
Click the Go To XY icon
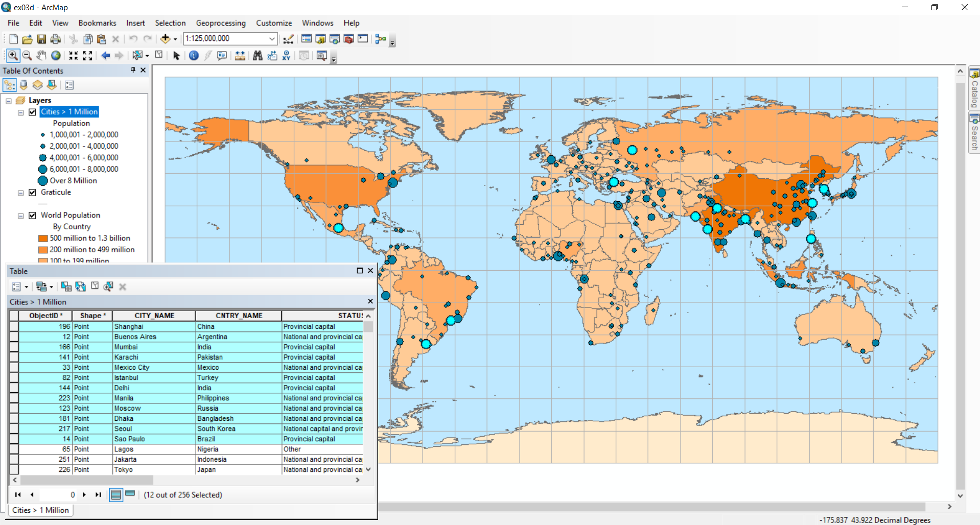click(286, 56)
